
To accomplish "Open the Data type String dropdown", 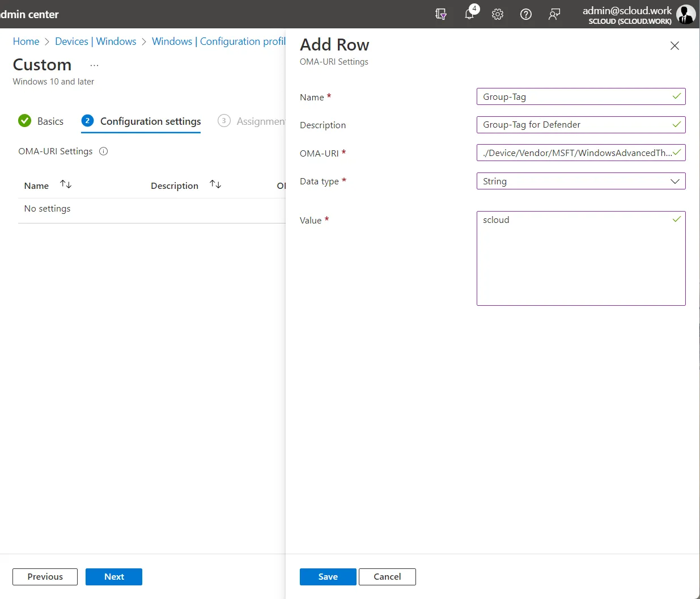I will [x=581, y=181].
